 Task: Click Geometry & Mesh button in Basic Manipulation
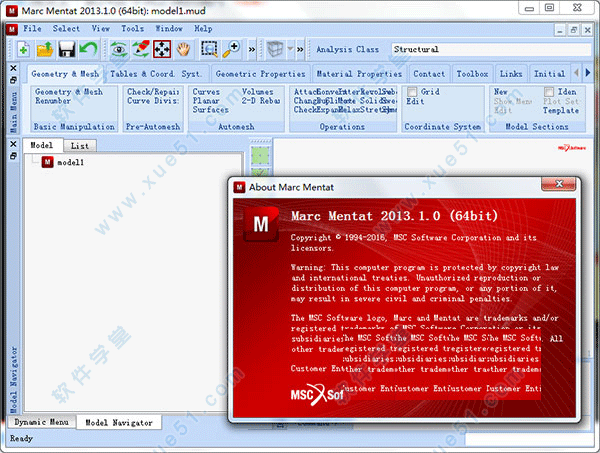coord(69,92)
